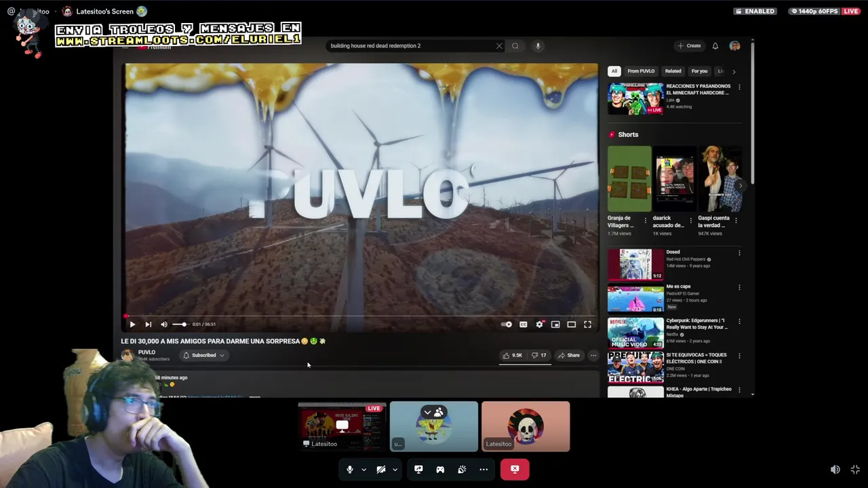Dislike the video showing 17
Image resolution: width=868 pixels, height=488 pixels.
click(x=539, y=355)
